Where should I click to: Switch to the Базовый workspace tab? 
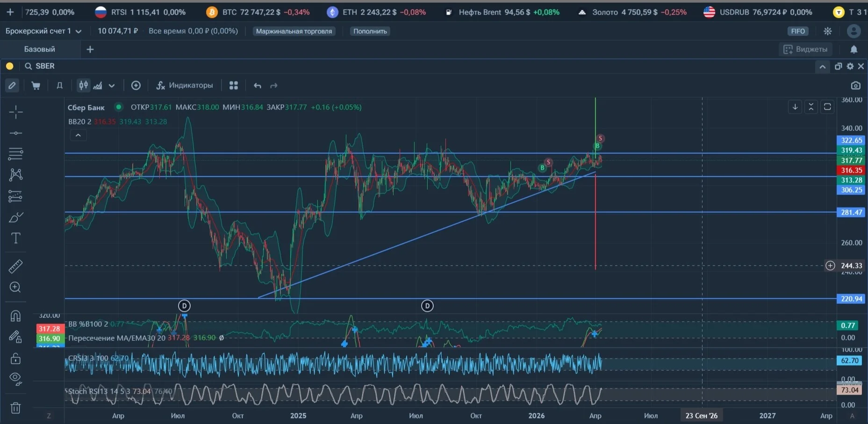click(40, 49)
